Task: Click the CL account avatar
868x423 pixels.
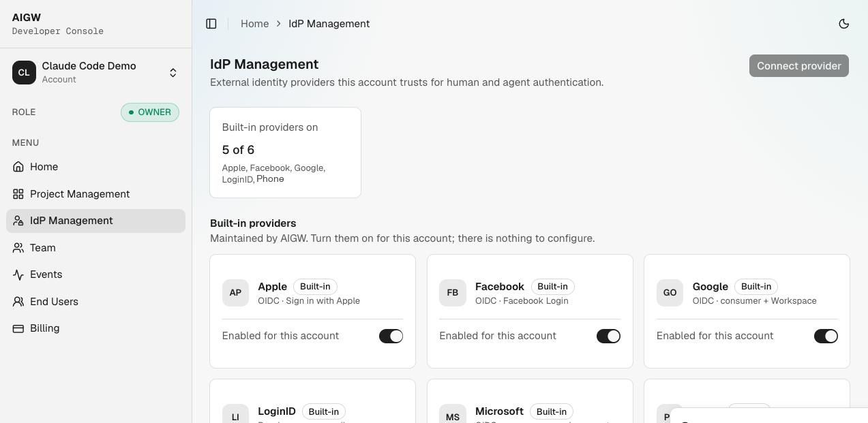Action: [x=24, y=72]
